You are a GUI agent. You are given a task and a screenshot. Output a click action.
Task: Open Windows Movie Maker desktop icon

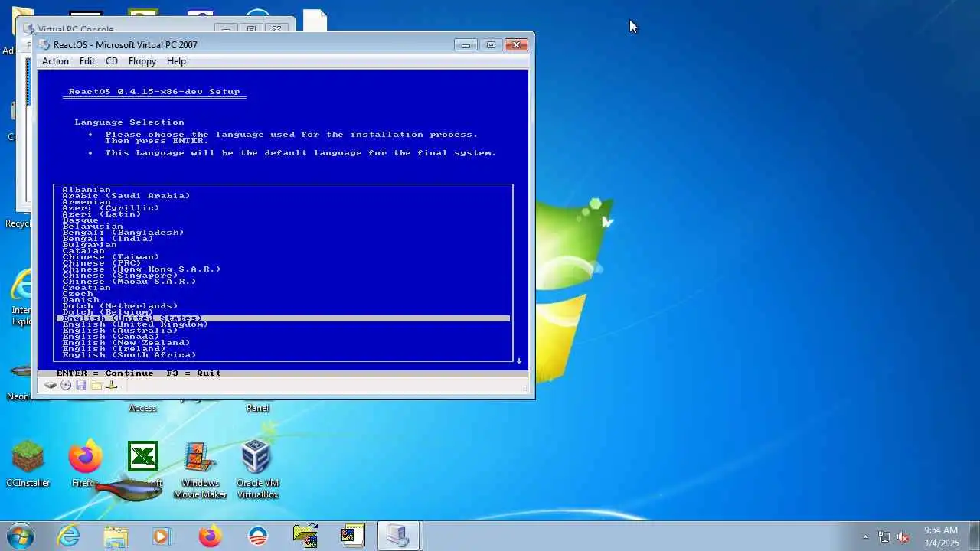(200, 470)
